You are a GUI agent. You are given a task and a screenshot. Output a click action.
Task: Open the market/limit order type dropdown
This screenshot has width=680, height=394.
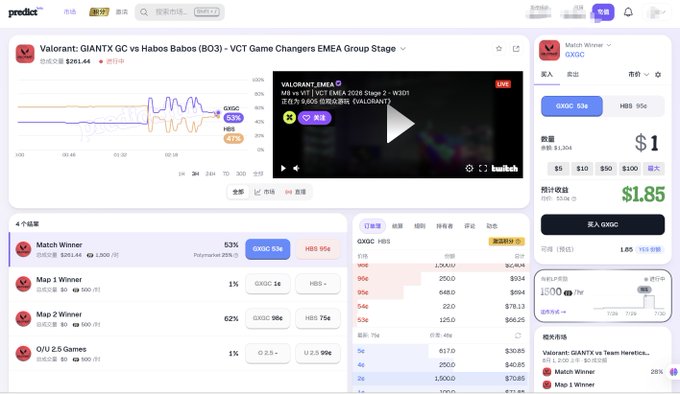click(638, 75)
